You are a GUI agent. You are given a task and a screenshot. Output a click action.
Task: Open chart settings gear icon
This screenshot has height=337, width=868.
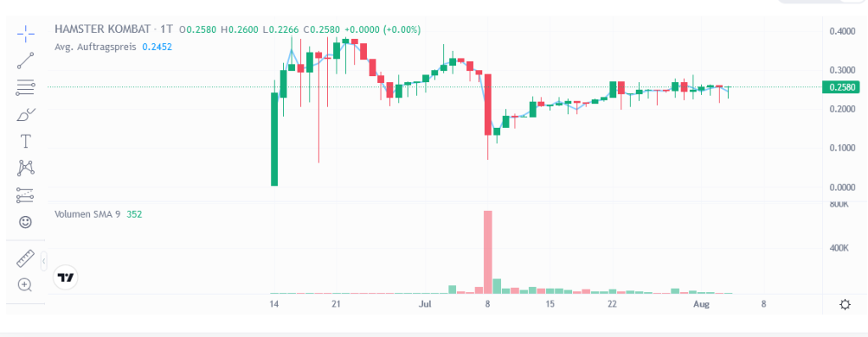845,305
